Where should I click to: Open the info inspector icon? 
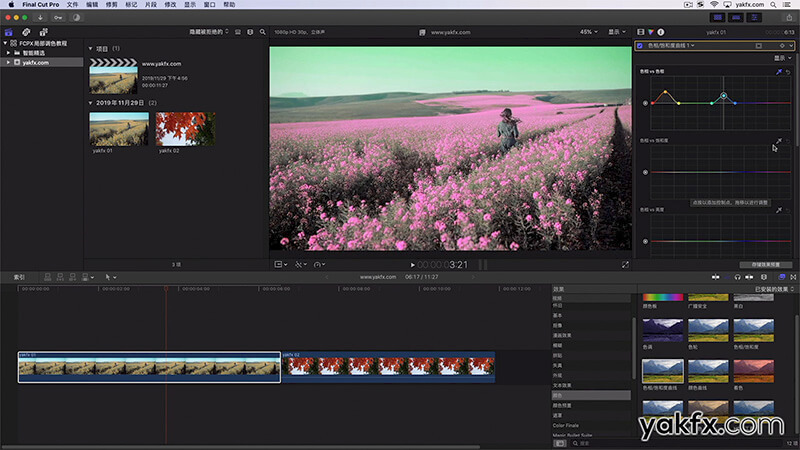(661, 32)
